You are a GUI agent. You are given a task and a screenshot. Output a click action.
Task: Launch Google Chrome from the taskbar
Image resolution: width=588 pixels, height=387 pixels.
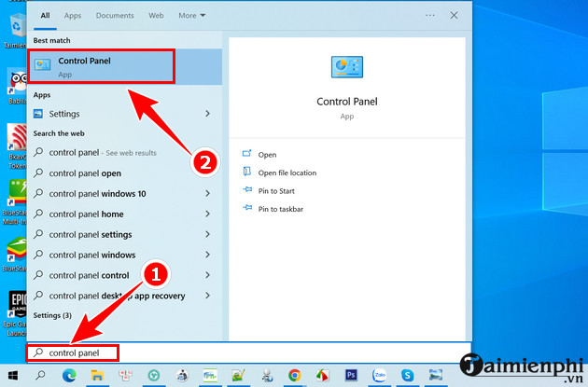click(295, 375)
